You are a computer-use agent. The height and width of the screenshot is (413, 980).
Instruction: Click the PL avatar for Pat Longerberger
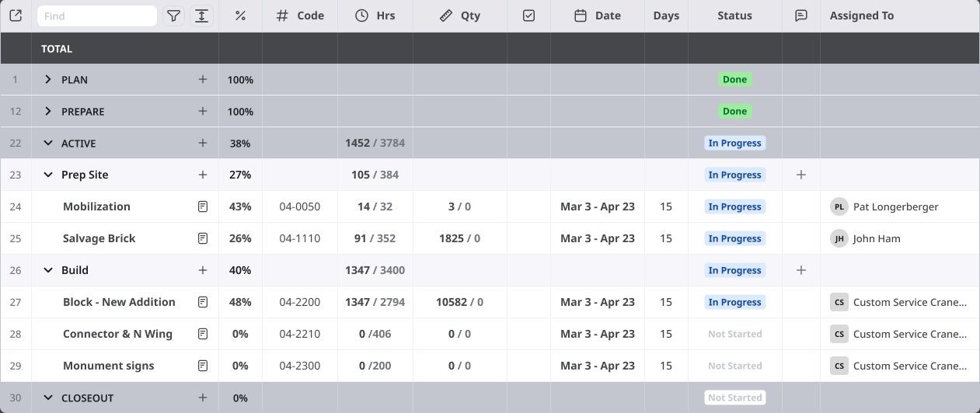tap(839, 206)
